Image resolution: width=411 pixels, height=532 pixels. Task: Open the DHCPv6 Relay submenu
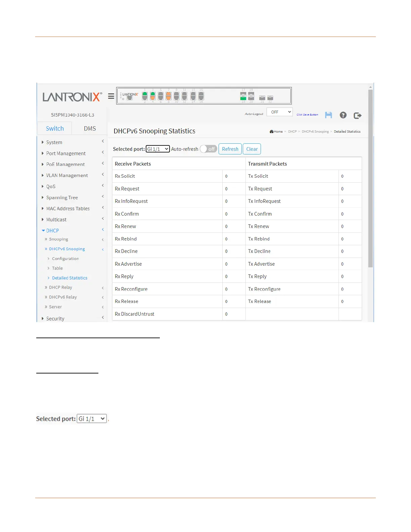click(63, 297)
